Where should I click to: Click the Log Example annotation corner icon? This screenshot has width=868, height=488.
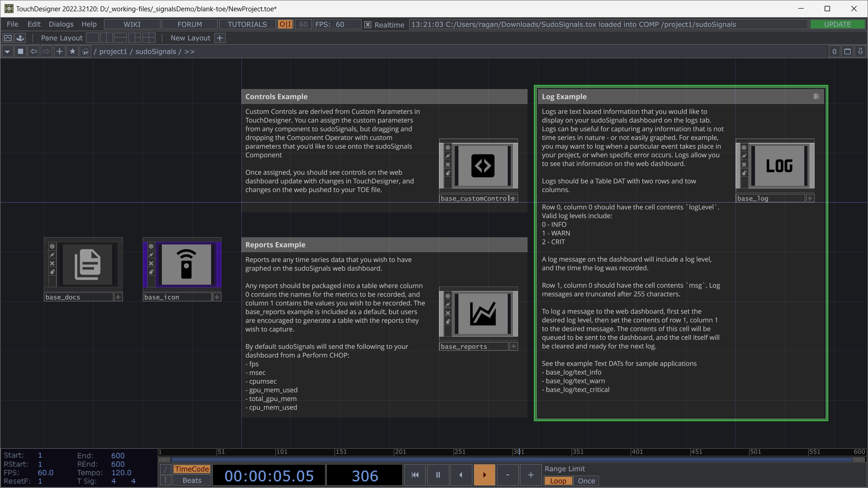pos(816,97)
